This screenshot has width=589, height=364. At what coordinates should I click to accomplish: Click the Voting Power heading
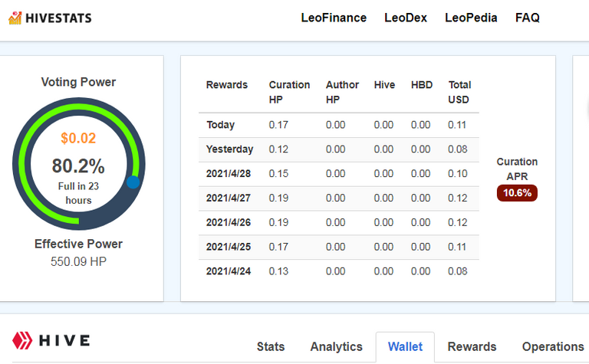coord(78,82)
